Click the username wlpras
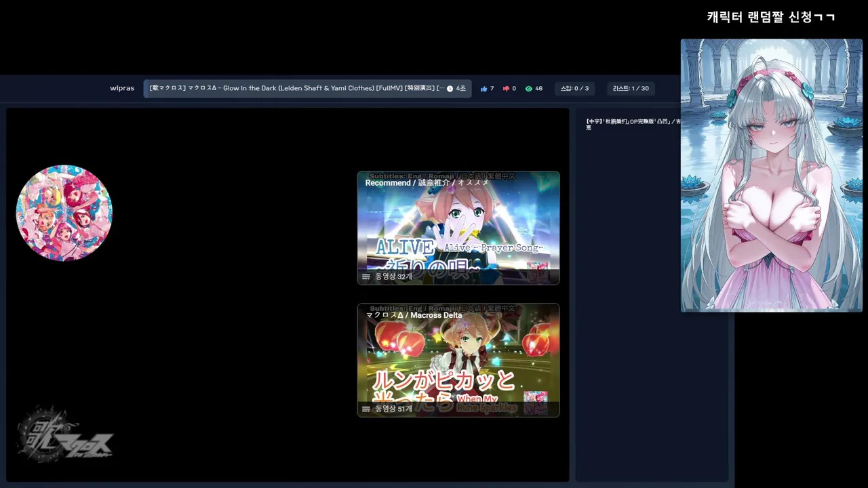The image size is (868, 488). point(122,89)
